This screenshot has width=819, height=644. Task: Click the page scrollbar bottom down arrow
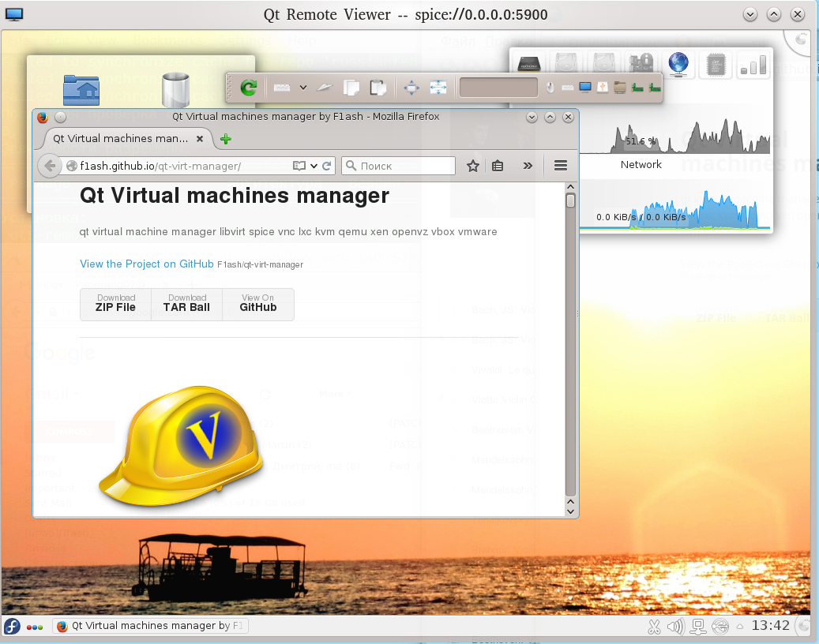(570, 512)
